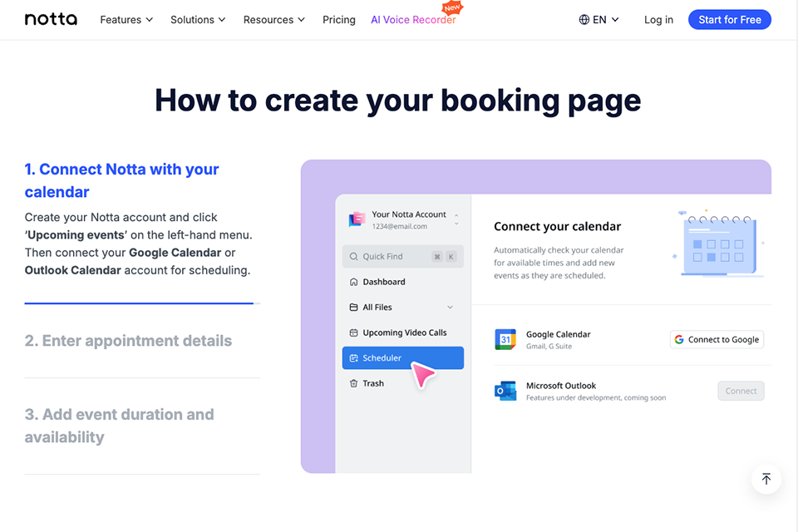Image resolution: width=798 pixels, height=532 pixels.
Task: Select step 2 Enter appointment details
Action: pyautogui.click(x=128, y=341)
